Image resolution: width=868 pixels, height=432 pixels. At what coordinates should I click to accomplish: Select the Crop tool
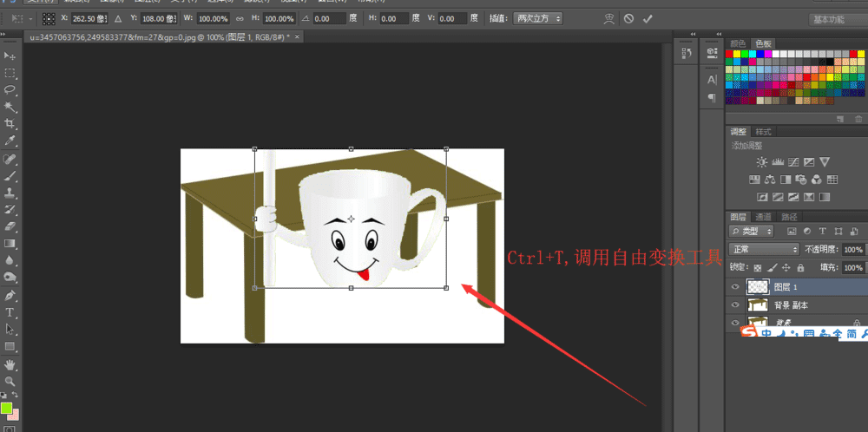click(10, 124)
